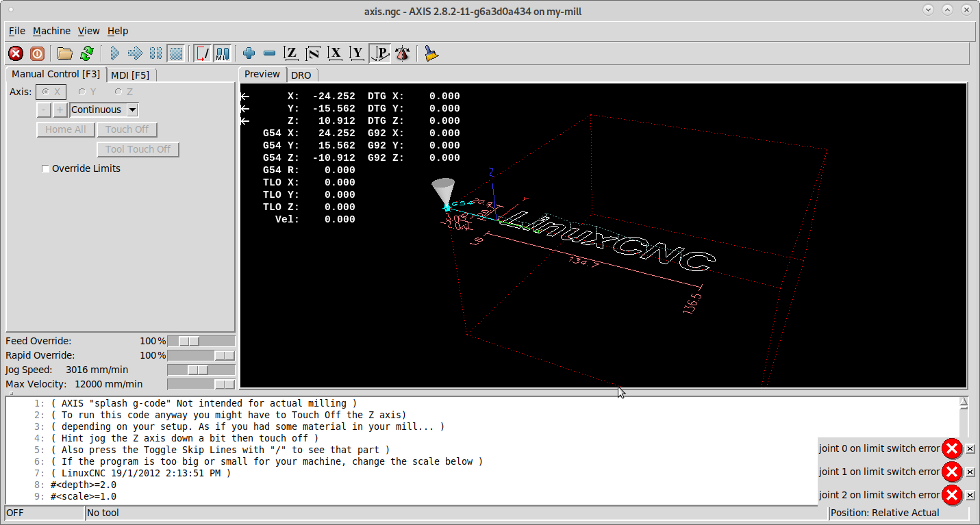The image size is (980, 525).
Task: Pause program execution
Action: (x=155, y=53)
